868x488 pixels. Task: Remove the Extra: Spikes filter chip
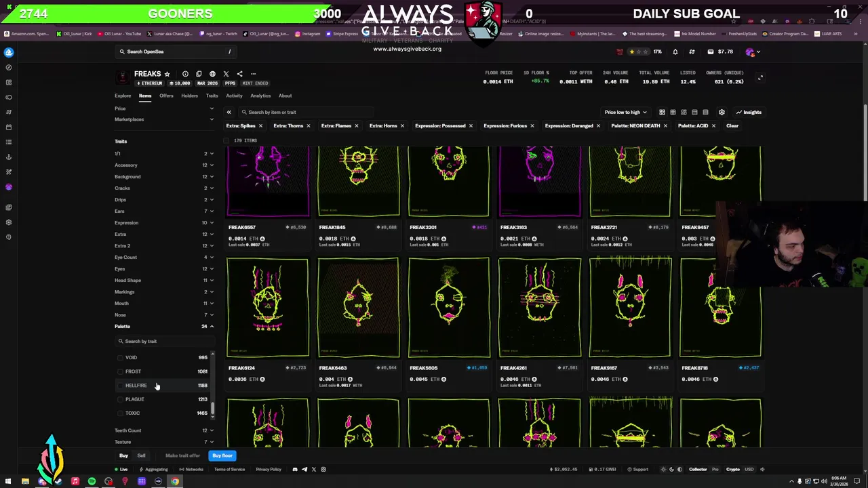pyautogui.click(x=260, y=125)
